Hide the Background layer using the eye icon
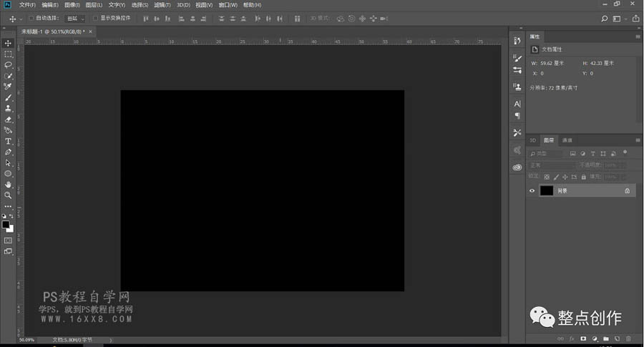The height and width of the screenshot is (347, 644). 532,190
